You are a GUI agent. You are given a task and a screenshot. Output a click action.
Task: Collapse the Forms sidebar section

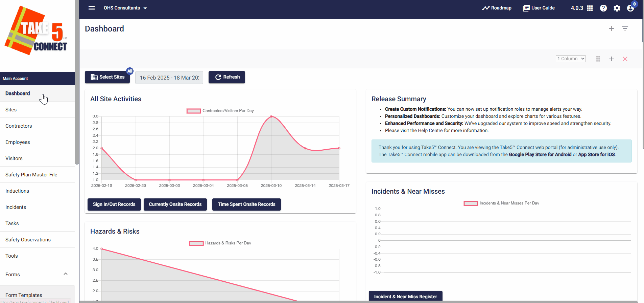[x=66, y=274]
